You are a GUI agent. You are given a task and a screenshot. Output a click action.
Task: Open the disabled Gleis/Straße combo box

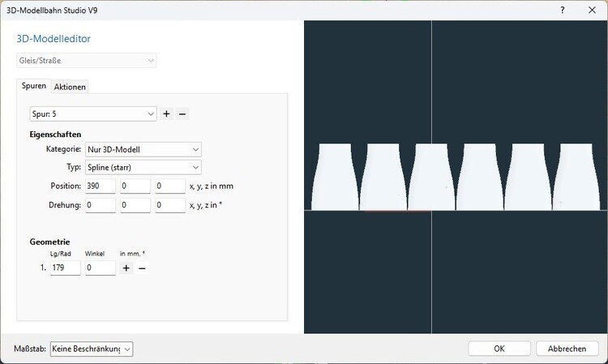87,61
